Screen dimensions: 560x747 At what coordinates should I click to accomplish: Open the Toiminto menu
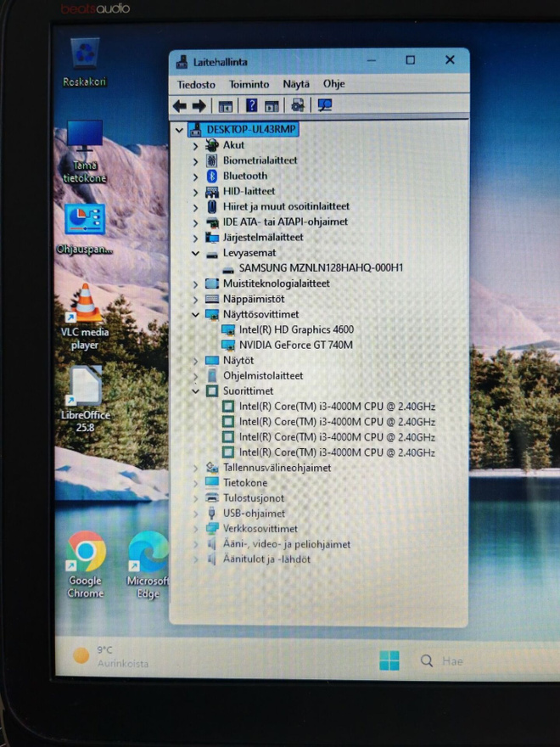pyautogui.click(x=249, y=84)
